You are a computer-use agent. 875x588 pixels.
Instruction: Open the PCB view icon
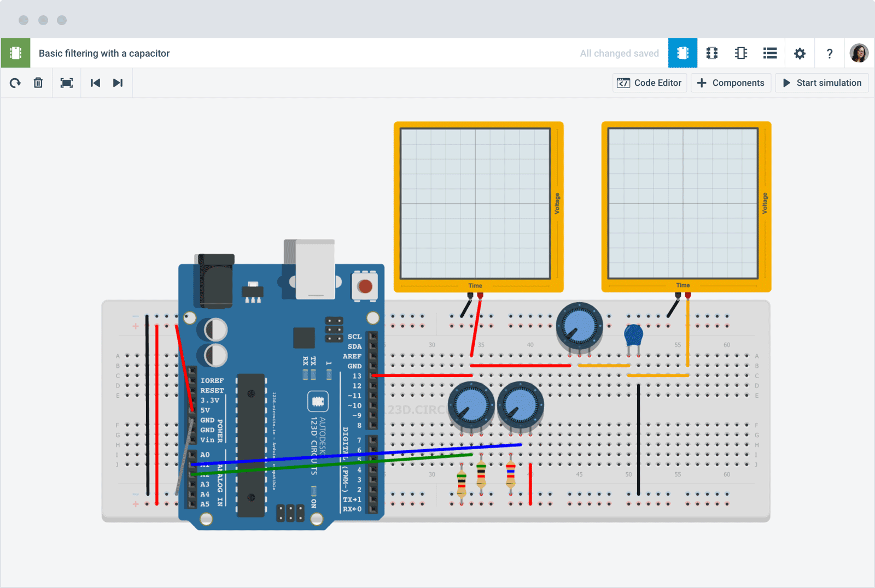tap(741, 53)
